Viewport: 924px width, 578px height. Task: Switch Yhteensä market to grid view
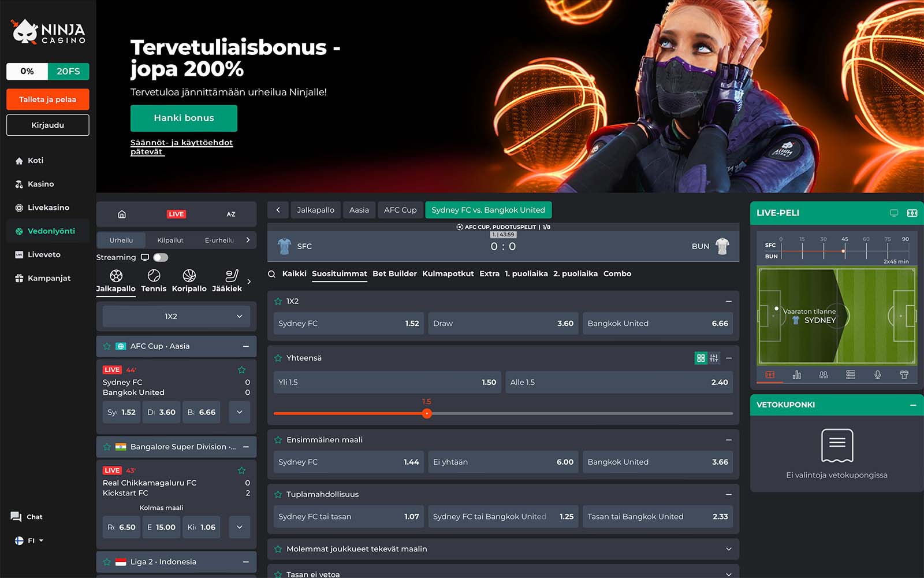point(701,358)
